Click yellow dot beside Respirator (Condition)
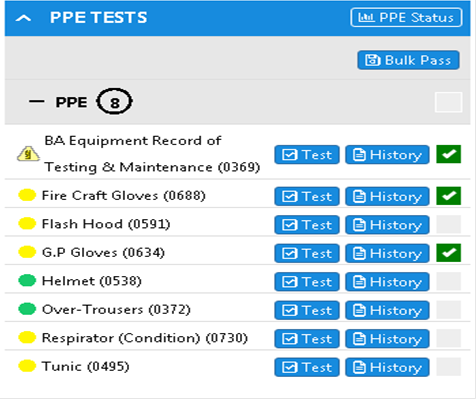Screen dimensions: 476x400 click(27, 338)
